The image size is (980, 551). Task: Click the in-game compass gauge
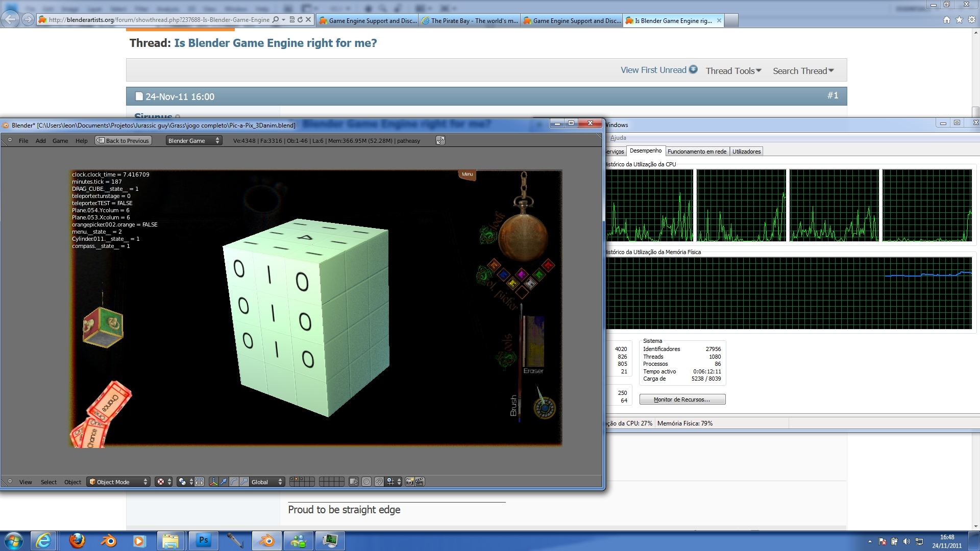point(544,408)
